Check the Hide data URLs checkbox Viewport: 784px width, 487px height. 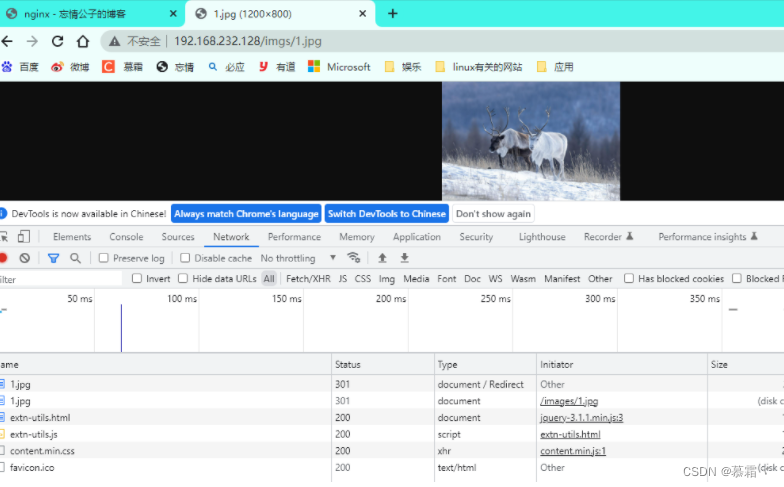point(183,278)
